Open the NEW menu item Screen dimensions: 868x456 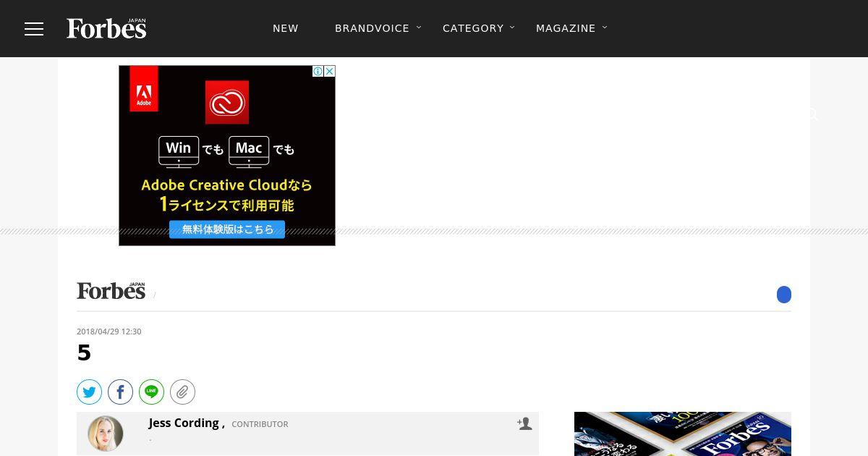(x=286, y=28)
